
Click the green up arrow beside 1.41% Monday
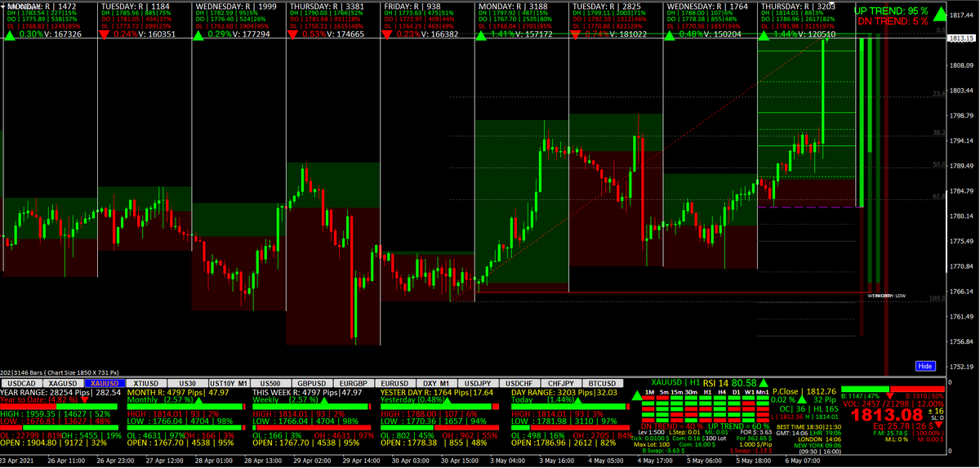(482, 34)
